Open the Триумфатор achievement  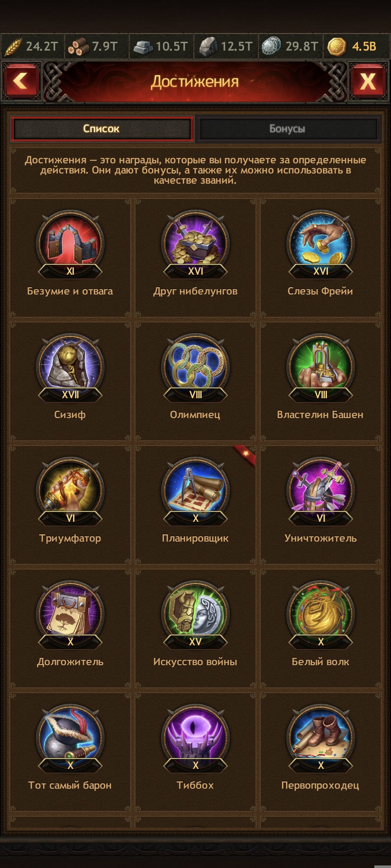pos(70,505)
